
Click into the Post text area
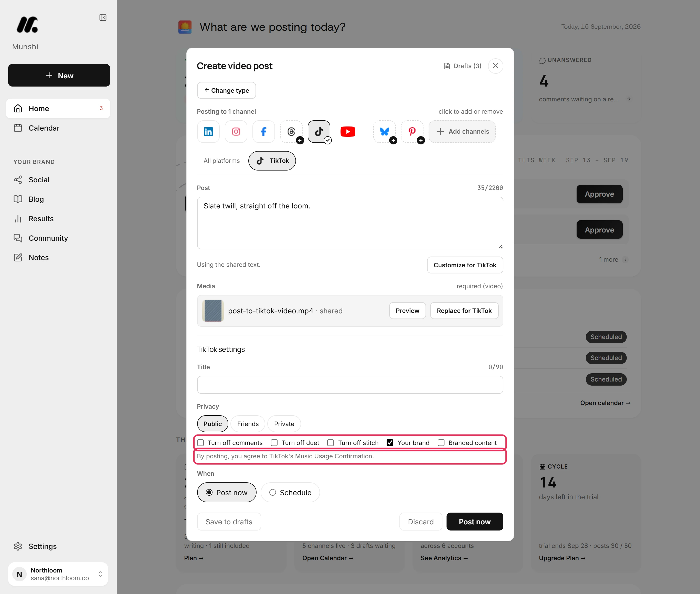tap(350, 223)
